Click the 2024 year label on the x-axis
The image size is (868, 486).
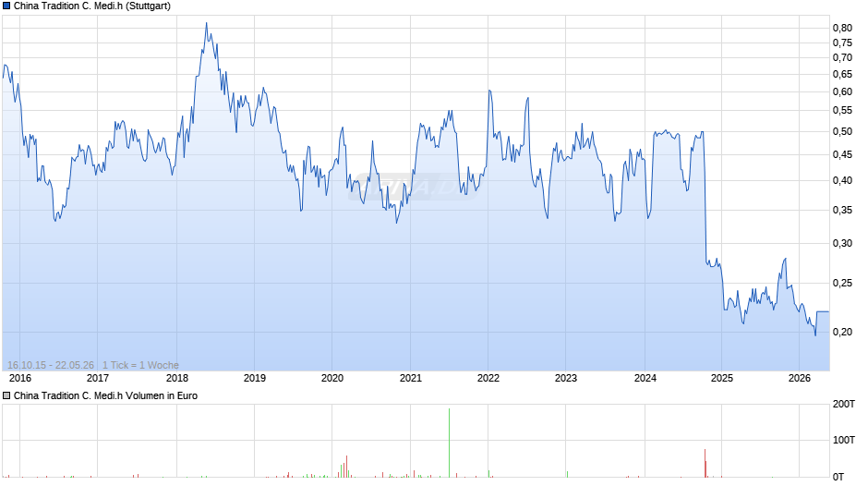pos(645,378)
